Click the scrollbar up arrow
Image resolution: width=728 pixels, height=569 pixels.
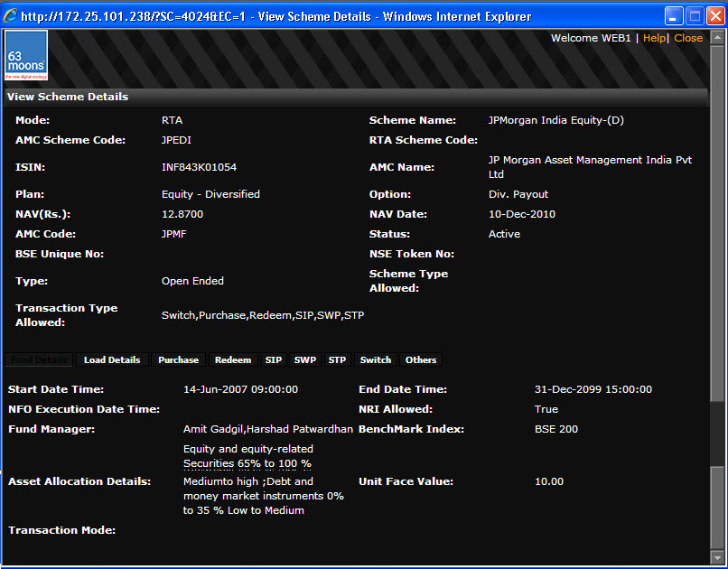(717, 37)
